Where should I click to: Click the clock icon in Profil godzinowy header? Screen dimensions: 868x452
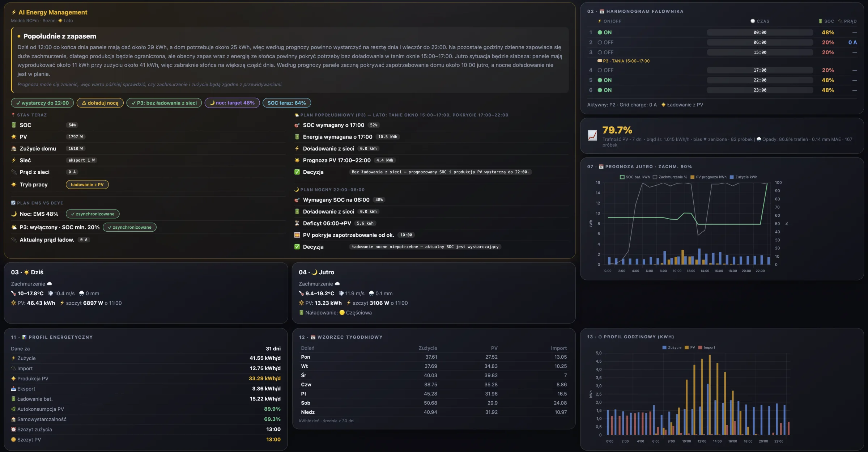[x=600, y=337]
